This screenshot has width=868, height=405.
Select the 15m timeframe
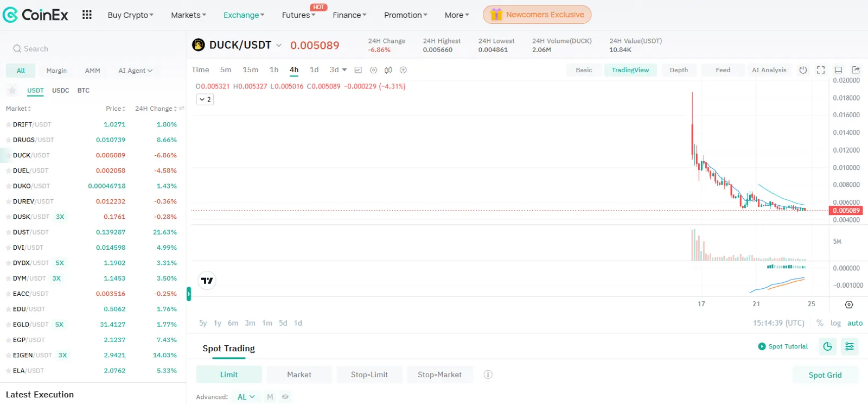[250, 69]
